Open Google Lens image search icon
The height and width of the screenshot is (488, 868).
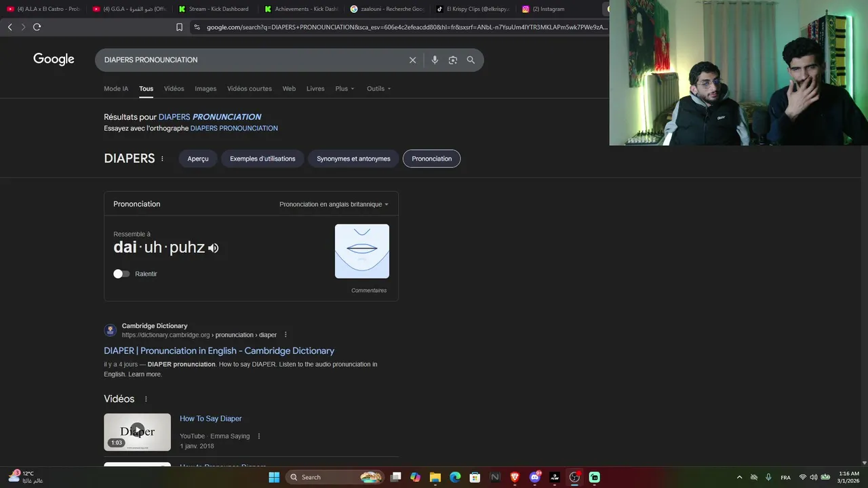453,60
